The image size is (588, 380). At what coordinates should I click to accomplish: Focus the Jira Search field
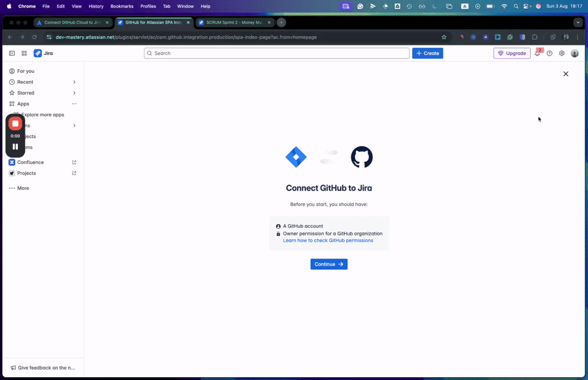(276, 53)
